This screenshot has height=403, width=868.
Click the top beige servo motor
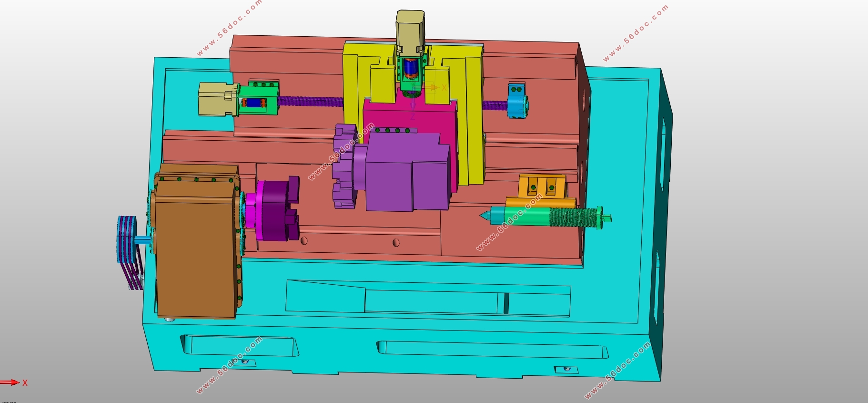point(410,28)
